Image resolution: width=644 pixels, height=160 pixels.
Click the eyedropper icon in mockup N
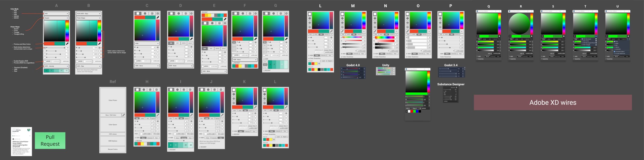tap(375, 31)
